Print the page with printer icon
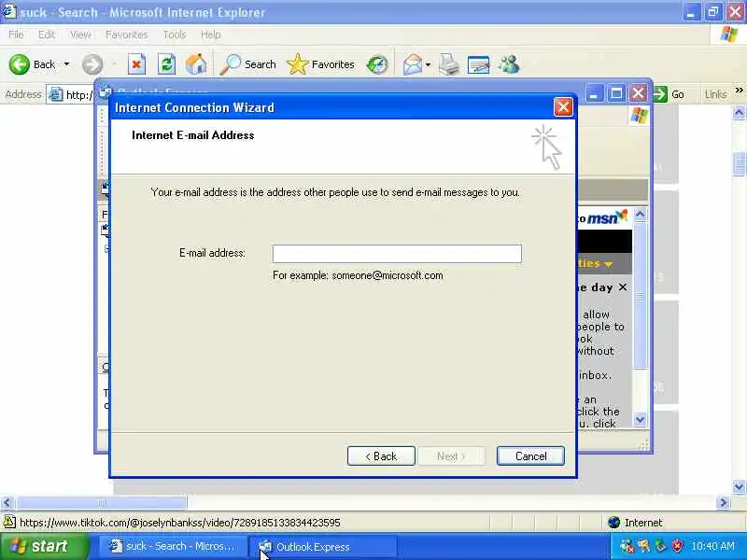Screen dimensions: 747x560 (x=449, y=64)
